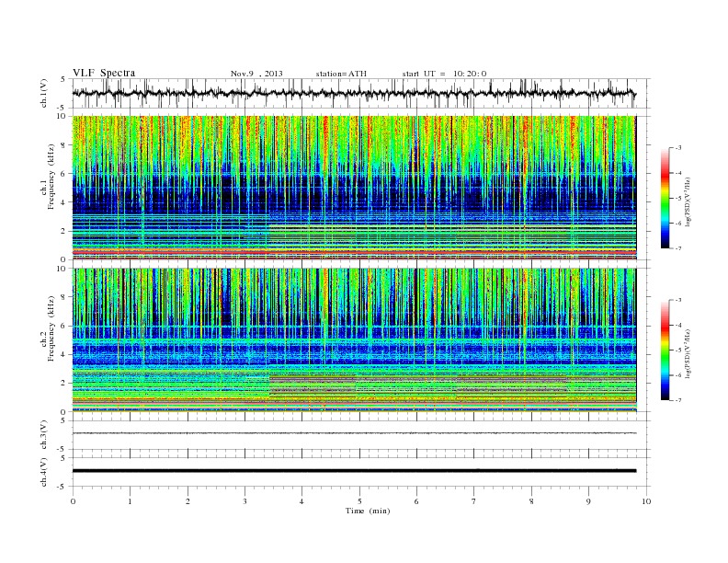The width and height of the screenshot is (728, 563).
Task: Click the '-7' label on ch.2 color scale
Action: pos(677,400)
